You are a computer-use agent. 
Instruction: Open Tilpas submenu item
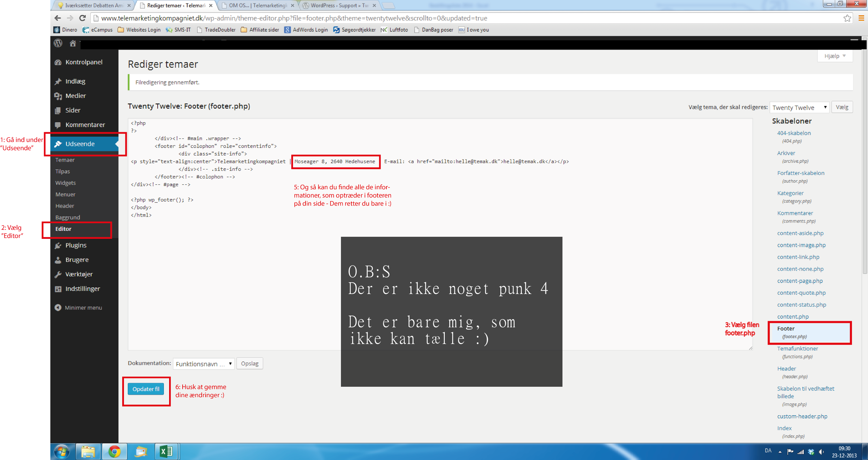tap(62, 172)
